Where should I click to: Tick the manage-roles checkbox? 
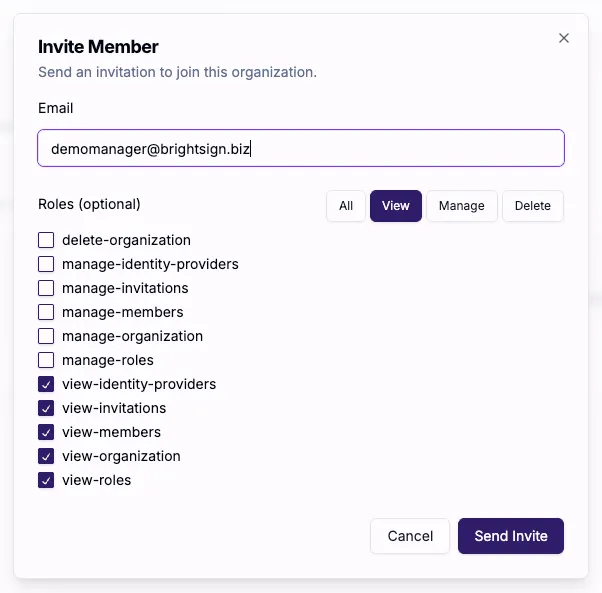click(46, 360)
